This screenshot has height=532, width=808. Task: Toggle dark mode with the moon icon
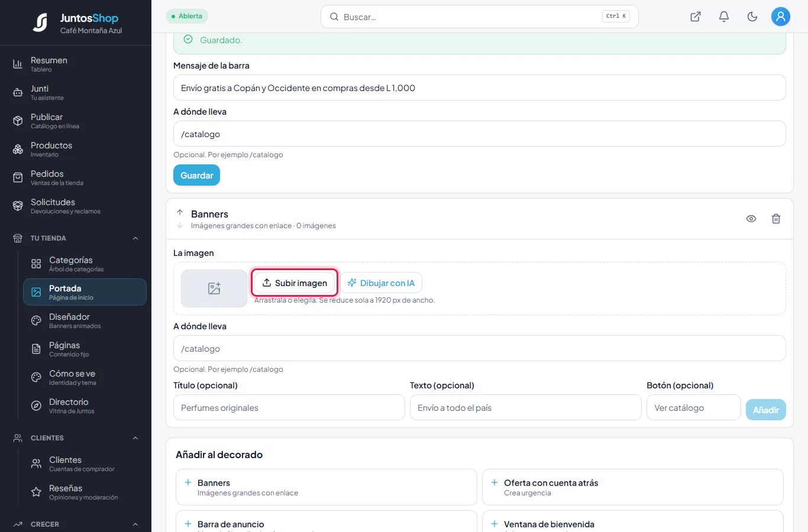(752, 17)
